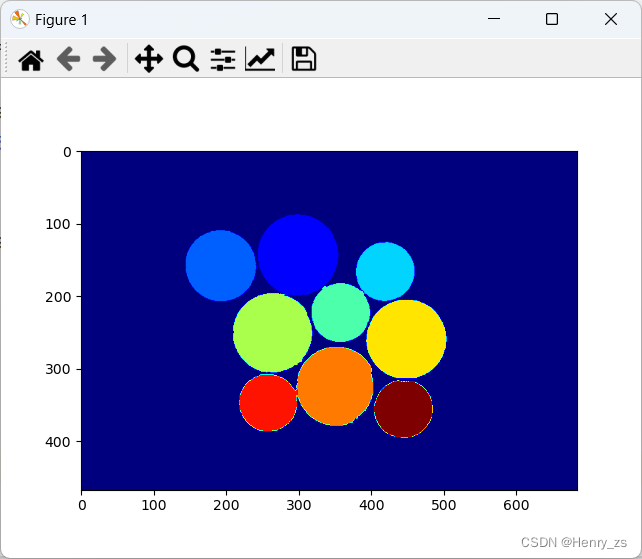The image size is (642, 559).
Task: Click the orange circle
Action: (x=335, y=386)
